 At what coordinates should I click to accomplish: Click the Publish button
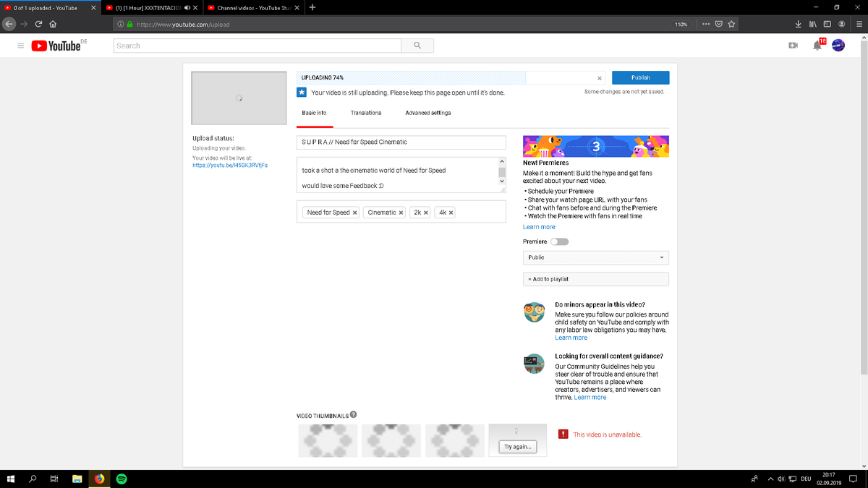[640, 77]
